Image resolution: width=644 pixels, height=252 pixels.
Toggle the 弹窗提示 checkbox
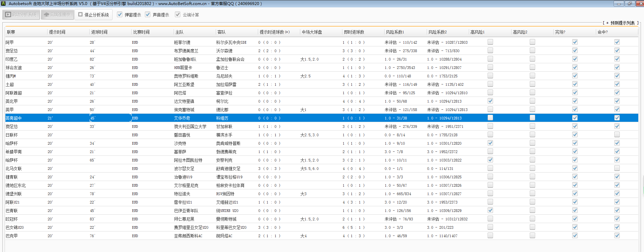(120, 15)
